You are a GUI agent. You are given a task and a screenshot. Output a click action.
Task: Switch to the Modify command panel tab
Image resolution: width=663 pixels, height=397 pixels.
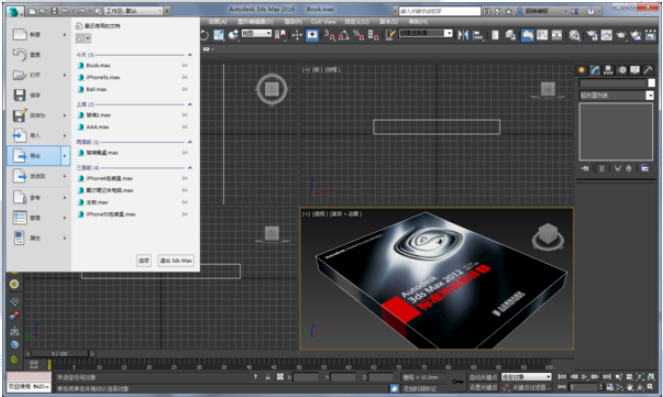tap(595, 70)
